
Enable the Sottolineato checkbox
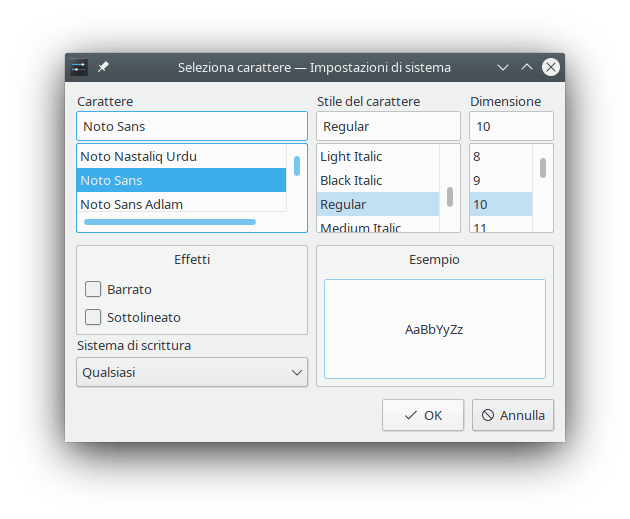[94, 317]
